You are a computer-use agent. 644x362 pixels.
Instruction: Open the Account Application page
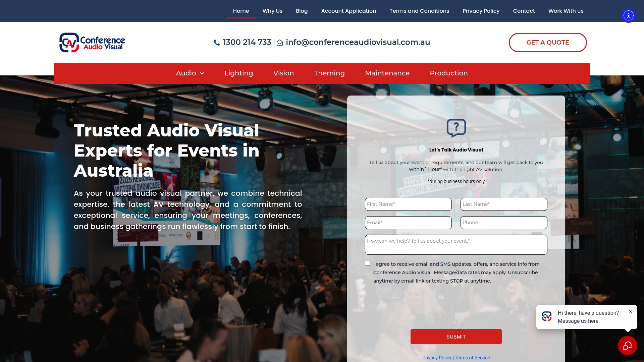pos(348,11)
